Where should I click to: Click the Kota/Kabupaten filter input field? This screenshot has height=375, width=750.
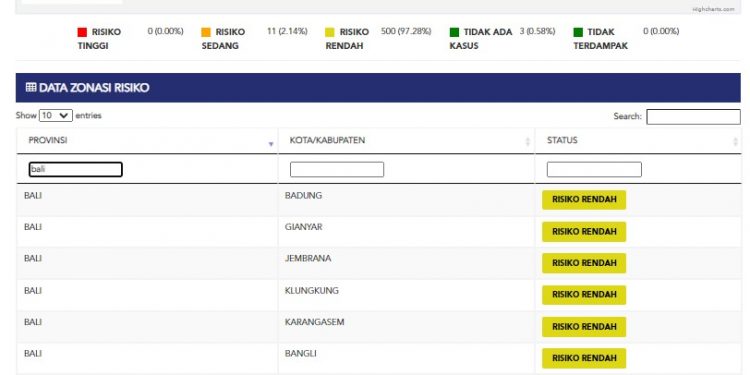click(337, 169)
